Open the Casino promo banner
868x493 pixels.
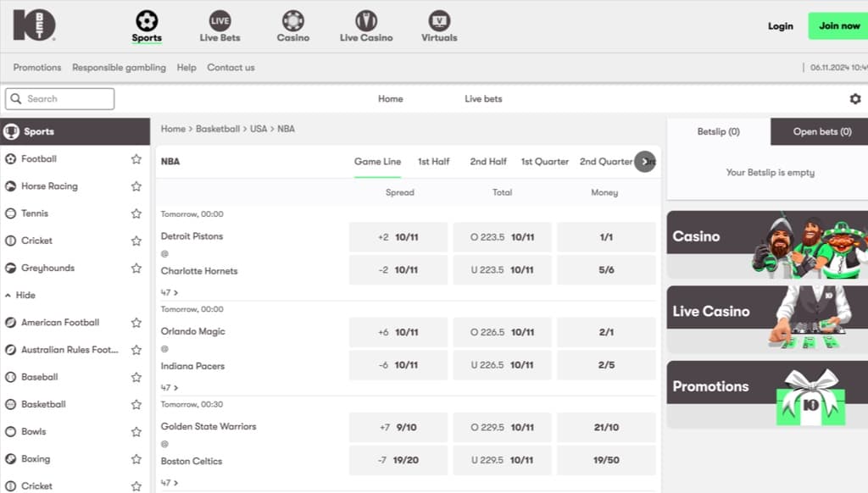pyautogui.click(x=767, y=245)
